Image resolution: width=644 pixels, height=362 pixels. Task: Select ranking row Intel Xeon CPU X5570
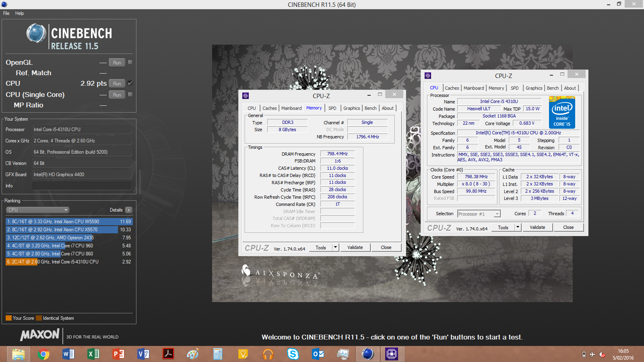[68, 230]
